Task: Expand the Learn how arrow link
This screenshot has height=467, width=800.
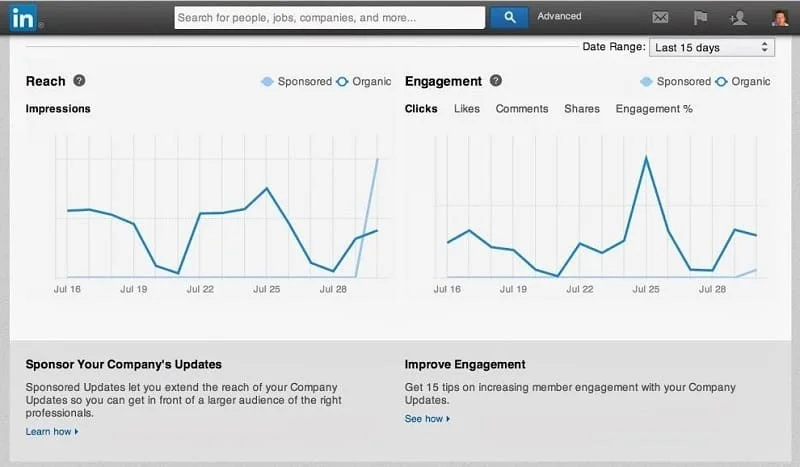Action: (x=52, y=432)
